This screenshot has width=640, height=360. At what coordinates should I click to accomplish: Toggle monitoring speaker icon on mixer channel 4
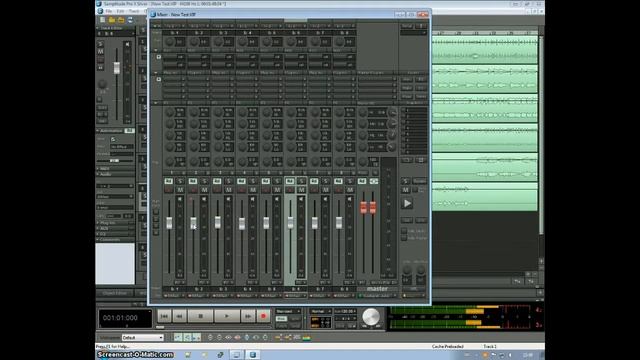pyautogui.click(x=252, y=199)
